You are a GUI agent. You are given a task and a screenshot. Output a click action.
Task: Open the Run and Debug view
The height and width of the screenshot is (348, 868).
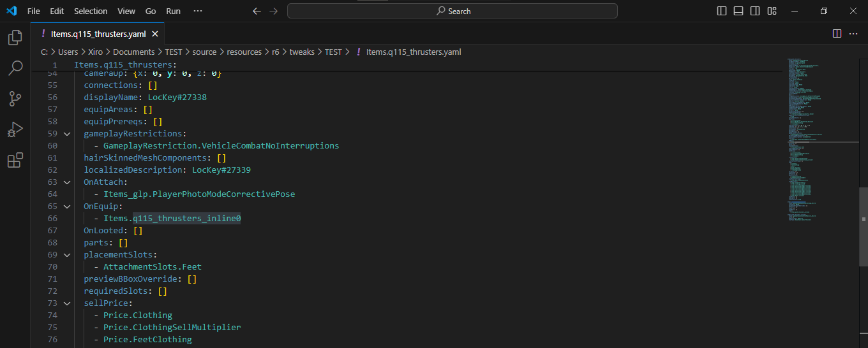[x=15, y=129]
